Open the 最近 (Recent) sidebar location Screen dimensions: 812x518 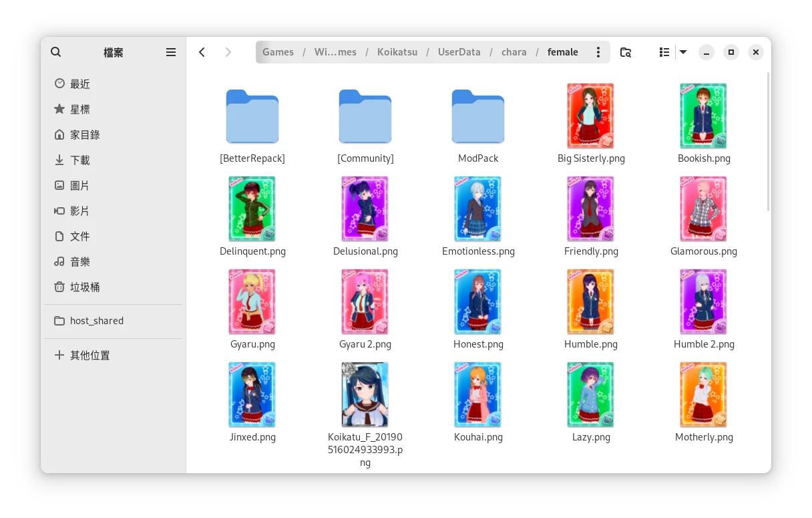[80, 84]
